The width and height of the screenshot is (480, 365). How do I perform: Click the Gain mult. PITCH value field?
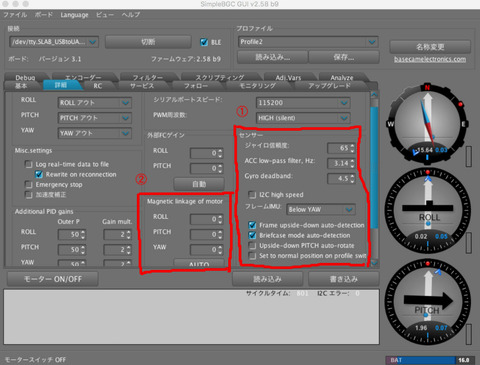[117, 250]
